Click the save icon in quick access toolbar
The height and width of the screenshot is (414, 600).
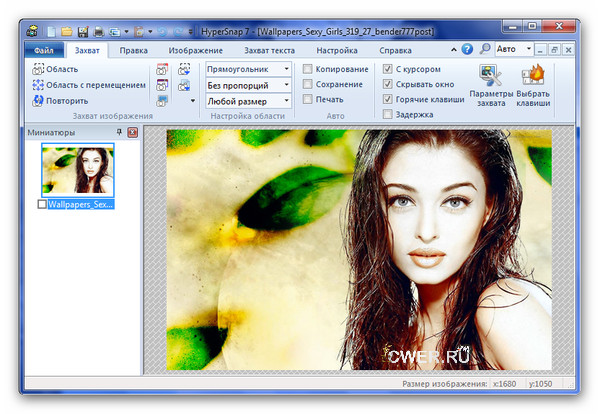click(83, 32)
